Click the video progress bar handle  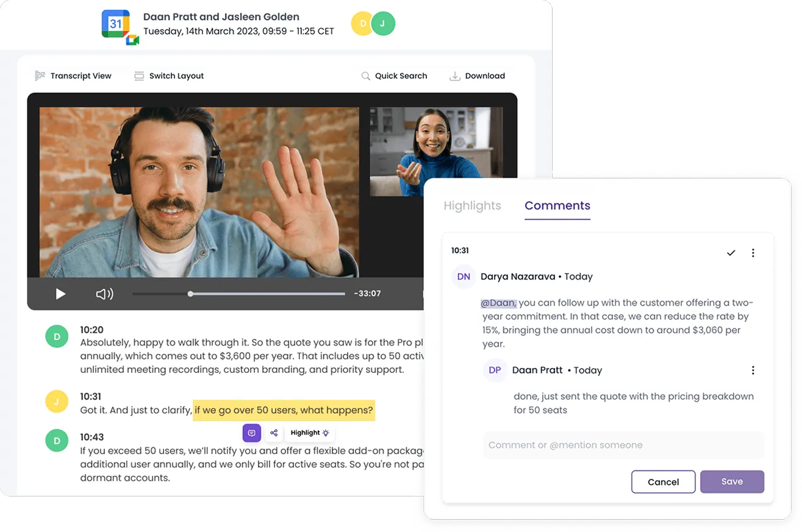190,294
